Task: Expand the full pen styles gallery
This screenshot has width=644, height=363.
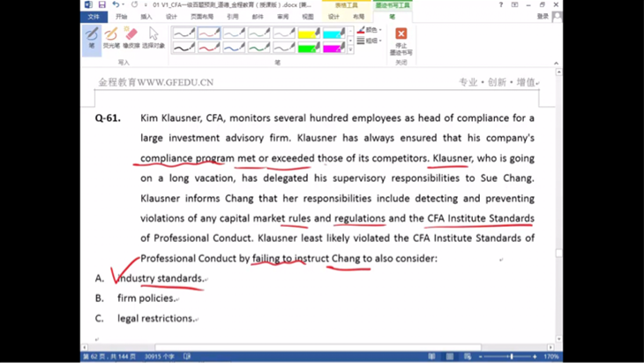Action: click(x=350, y=49)
